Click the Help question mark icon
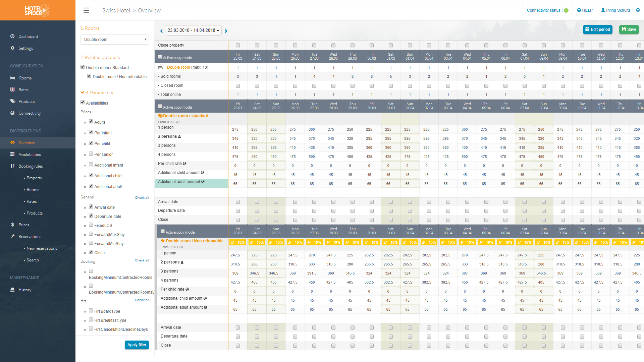Viewport: 644px width, 362px height. coord(579,10)
